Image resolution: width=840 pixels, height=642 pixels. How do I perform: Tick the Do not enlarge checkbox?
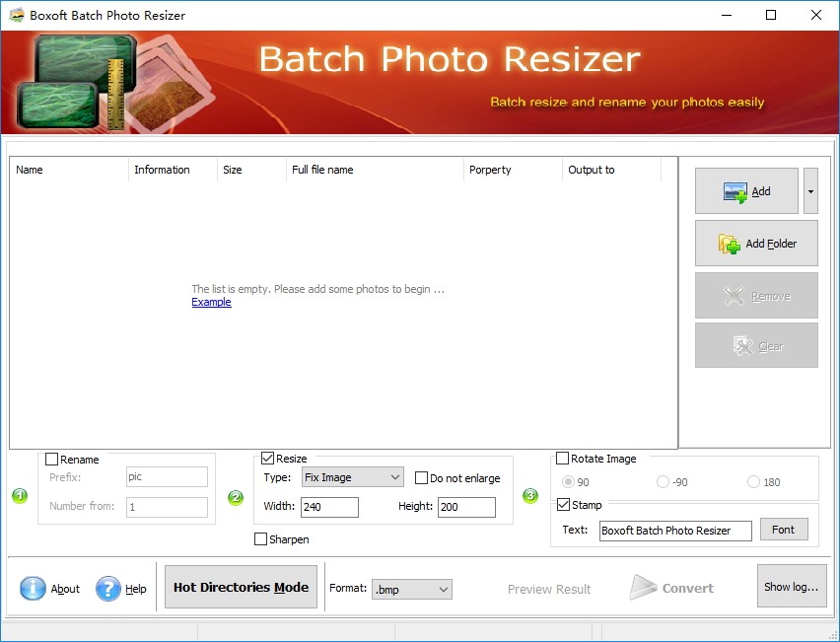point(422,478)
